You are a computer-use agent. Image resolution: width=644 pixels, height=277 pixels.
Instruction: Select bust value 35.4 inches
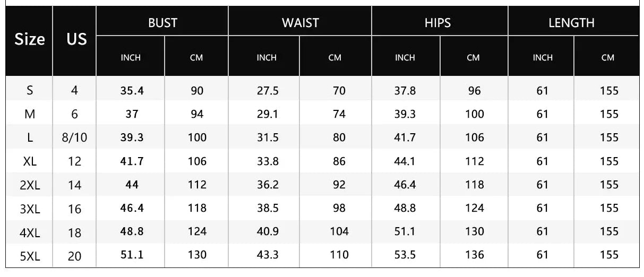132,91
